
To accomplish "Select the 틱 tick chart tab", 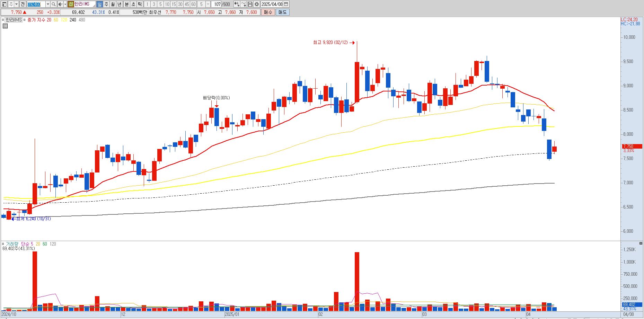I will coord(140,4).
